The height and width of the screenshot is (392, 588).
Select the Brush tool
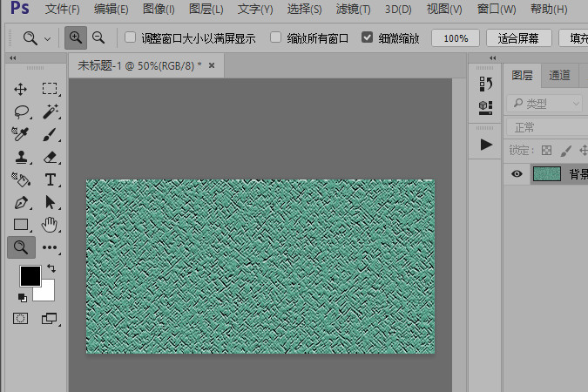click(x=50, y=134)
